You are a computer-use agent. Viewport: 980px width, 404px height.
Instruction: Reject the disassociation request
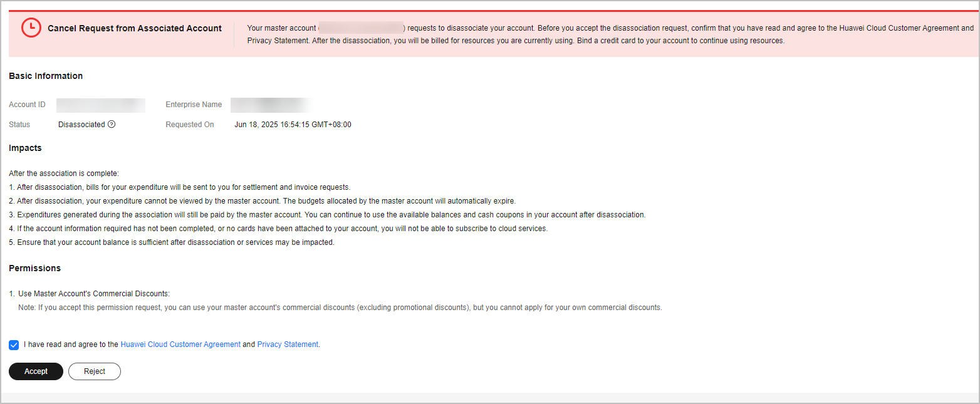(x=95, y=371)
